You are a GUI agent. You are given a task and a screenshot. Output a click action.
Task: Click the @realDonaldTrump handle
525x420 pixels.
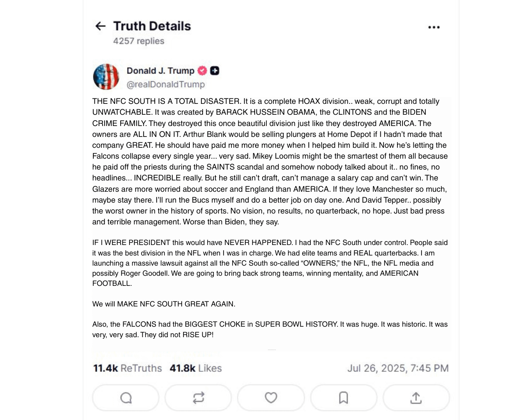pos(166,84)
